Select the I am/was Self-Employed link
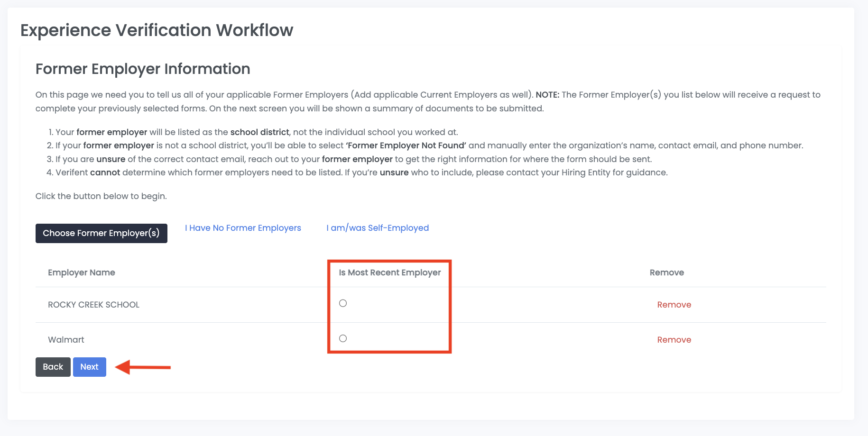 tap(378, 228)
